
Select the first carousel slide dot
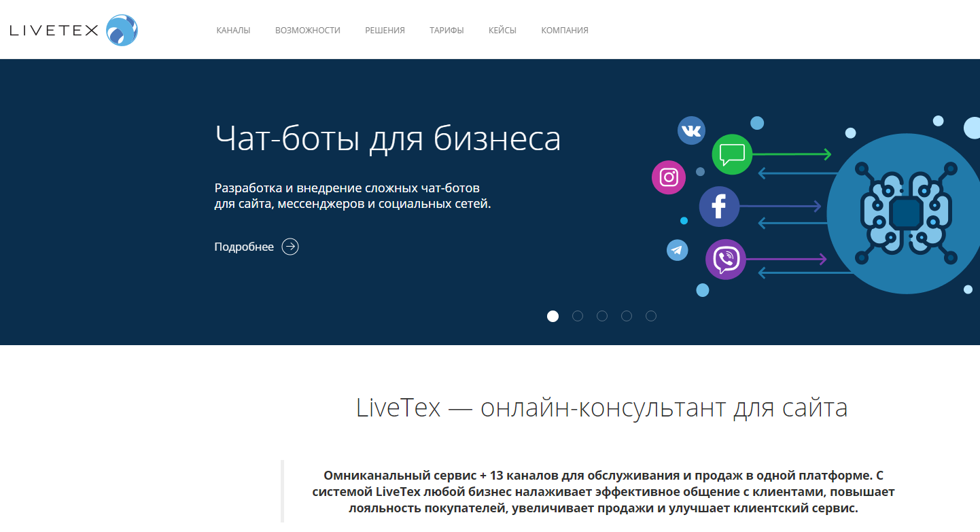pos(553,316)
